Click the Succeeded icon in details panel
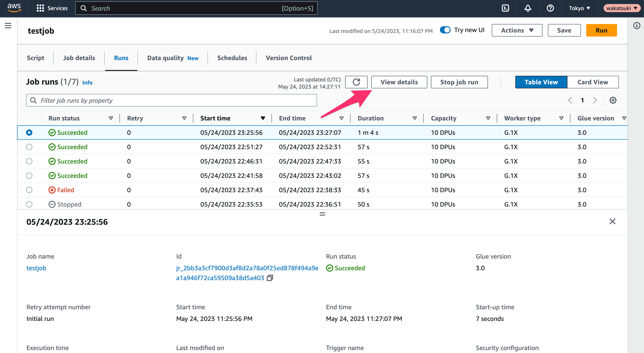 coord(329,268)
